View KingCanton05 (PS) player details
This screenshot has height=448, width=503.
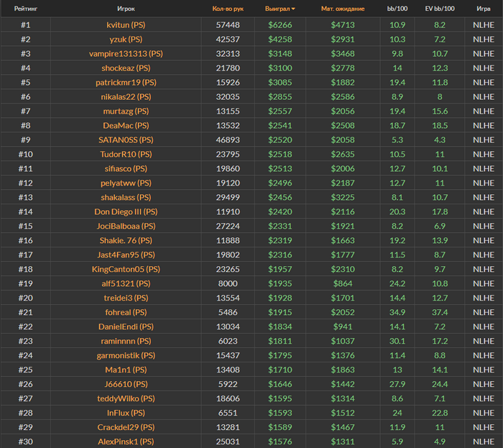pyautogui.click(x=126, y=269)
